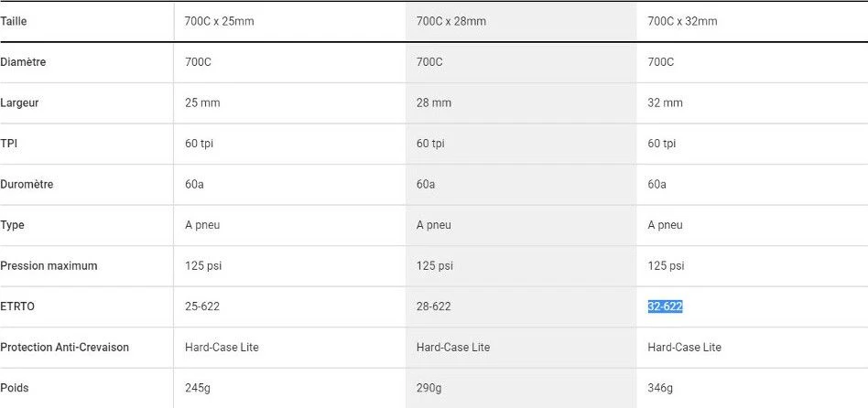The image size is (868, 408).
Task: Click the Poids row label
Action: click(x=15, y=388)
